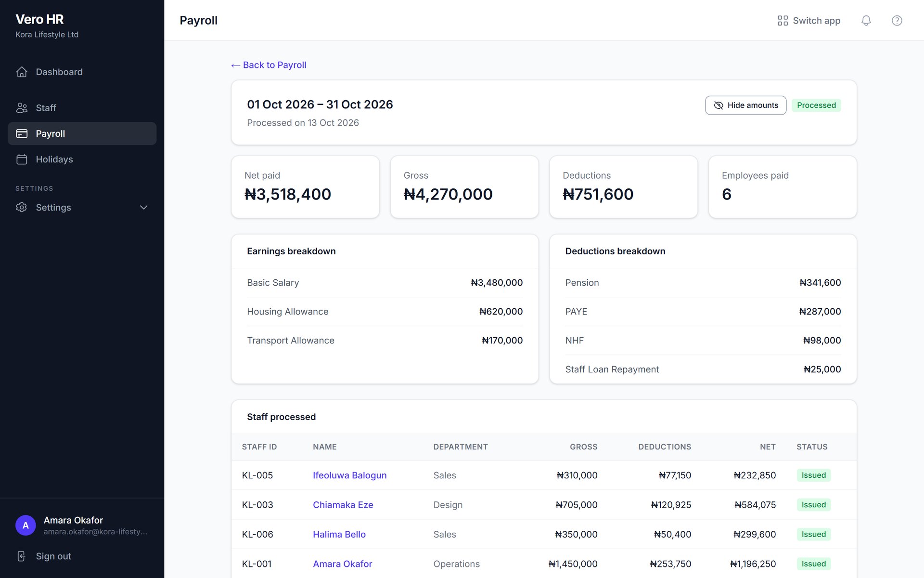Open the Holidays section
The width and height of the screenshot is (924, 578).
82,159
